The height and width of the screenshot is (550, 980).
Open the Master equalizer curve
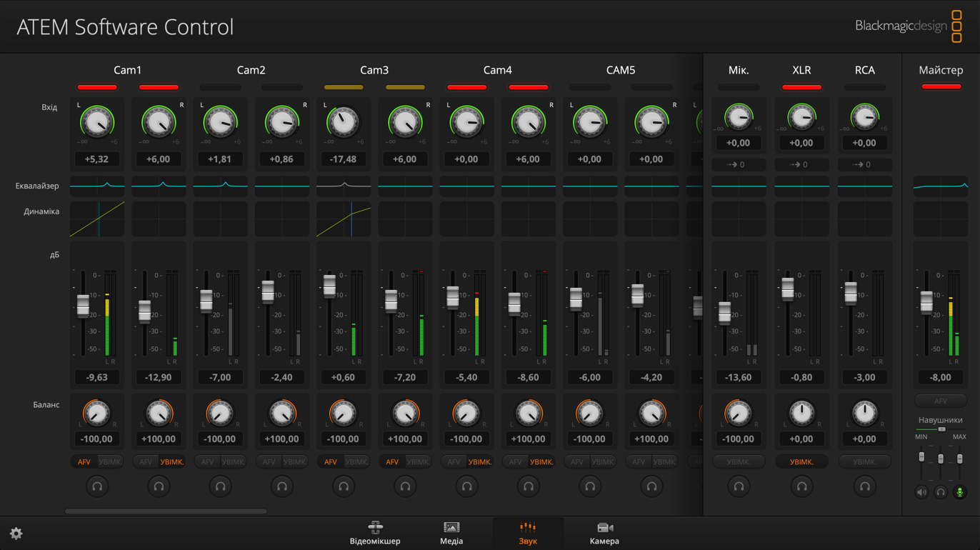click(x=941, y=186)
